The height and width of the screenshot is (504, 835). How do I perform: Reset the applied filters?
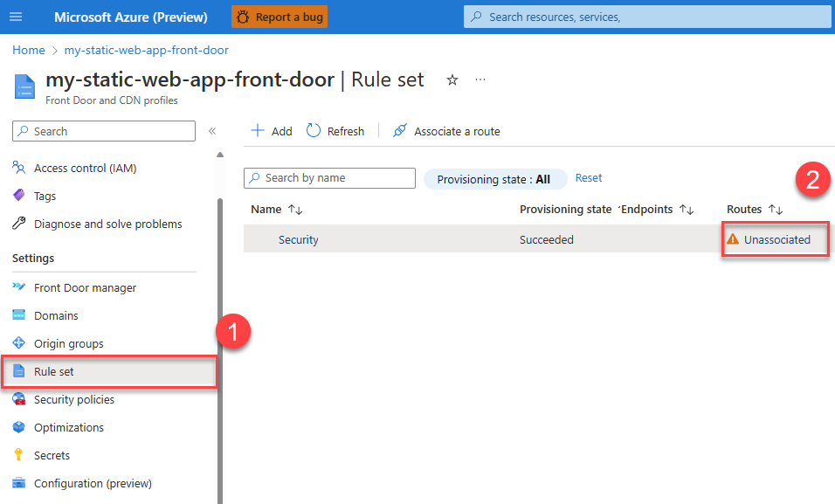[588, 177]
